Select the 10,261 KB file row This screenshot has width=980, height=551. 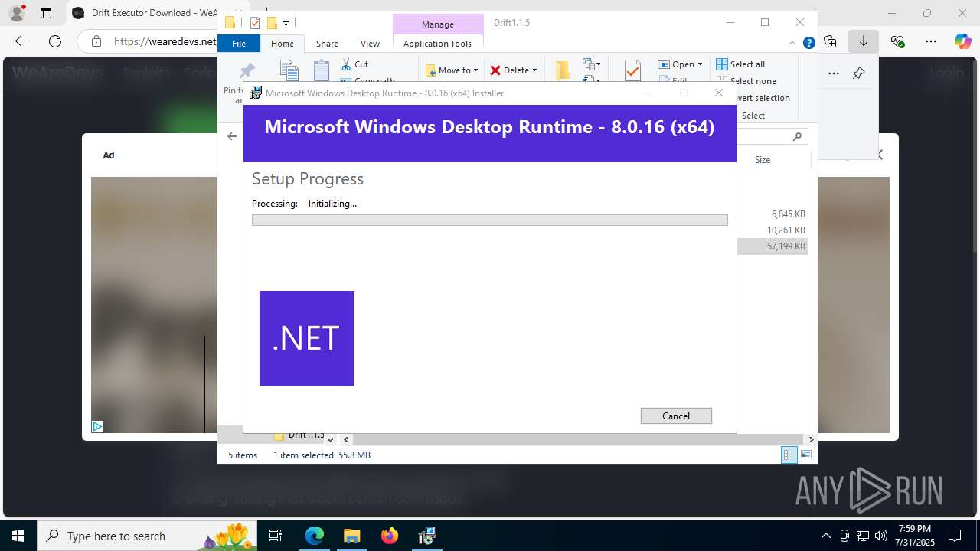[x=772, y=230]
